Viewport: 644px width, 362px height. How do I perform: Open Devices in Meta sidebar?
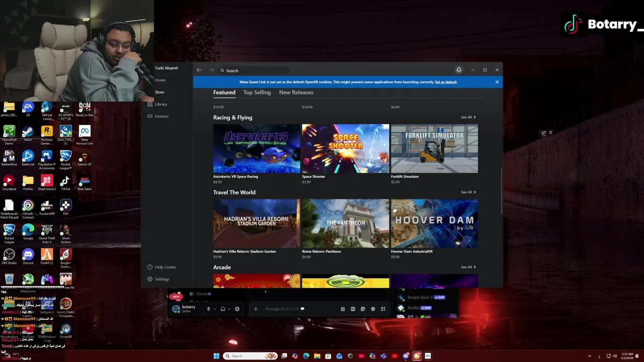(x=158, y=116)
